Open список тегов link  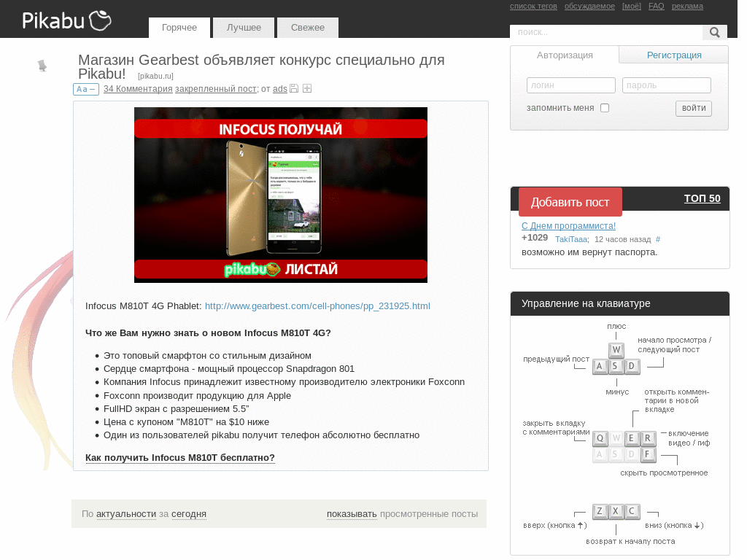point(533,6)
